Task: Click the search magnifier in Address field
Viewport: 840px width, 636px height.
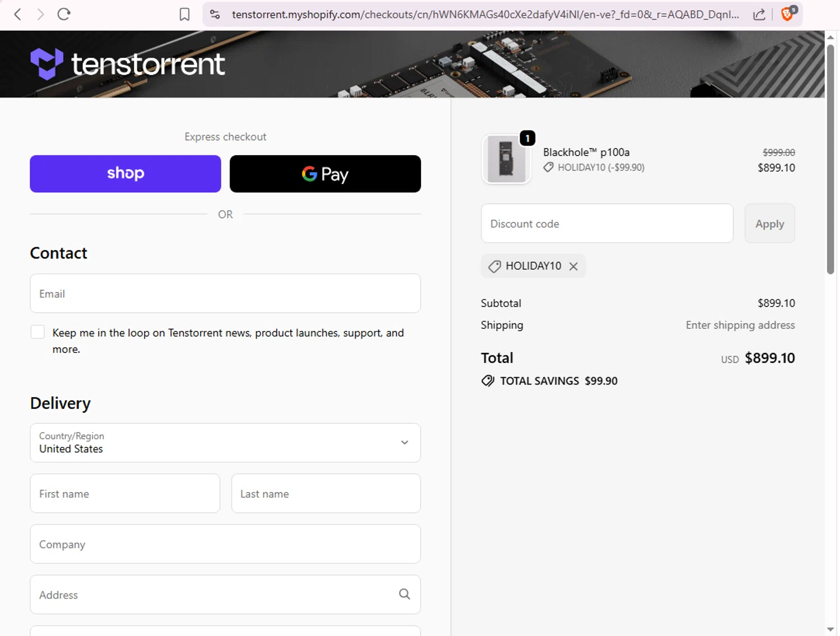Action: [x=404, y=595]
